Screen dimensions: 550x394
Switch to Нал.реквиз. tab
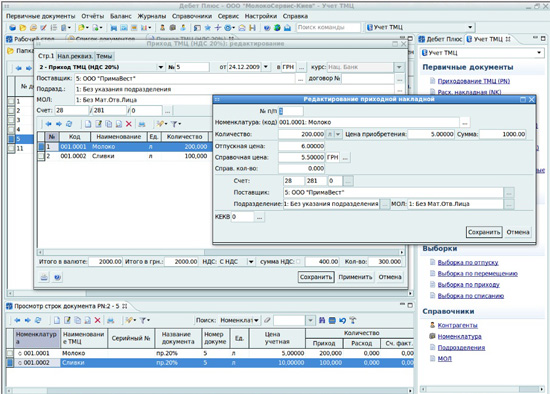pos(75,56)
